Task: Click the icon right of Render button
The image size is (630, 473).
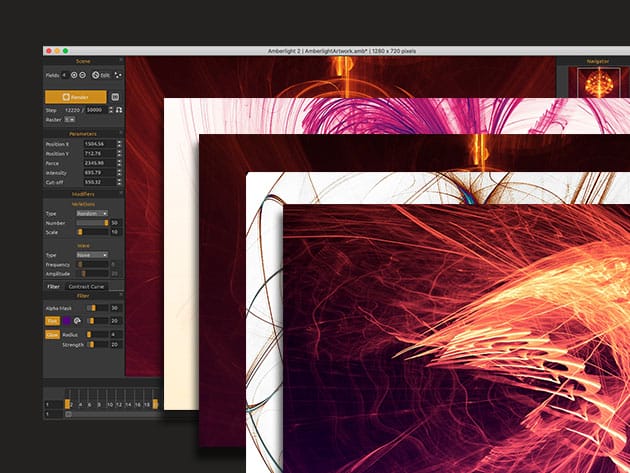Action: 116,97
